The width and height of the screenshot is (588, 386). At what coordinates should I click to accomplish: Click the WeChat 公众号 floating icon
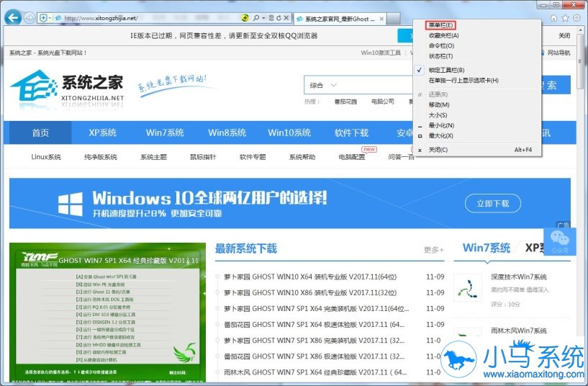[x=559, y=241]
